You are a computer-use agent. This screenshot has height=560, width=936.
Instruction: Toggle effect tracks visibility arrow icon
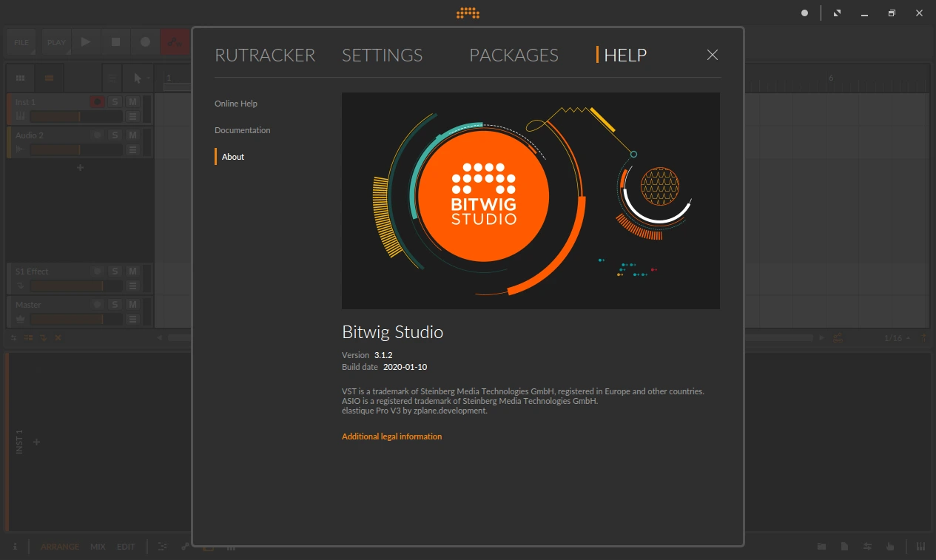(x=43, y=337)
